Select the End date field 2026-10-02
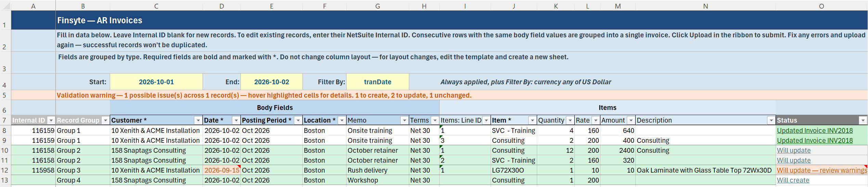The width and height of the screenshot is (868, 187). click(272, 82)
